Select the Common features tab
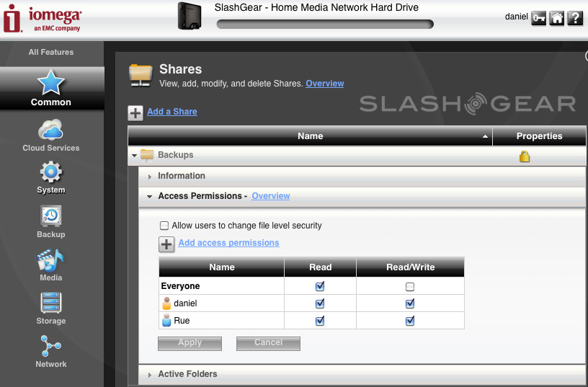Screen dimensions: 588x387 (51, 89)
